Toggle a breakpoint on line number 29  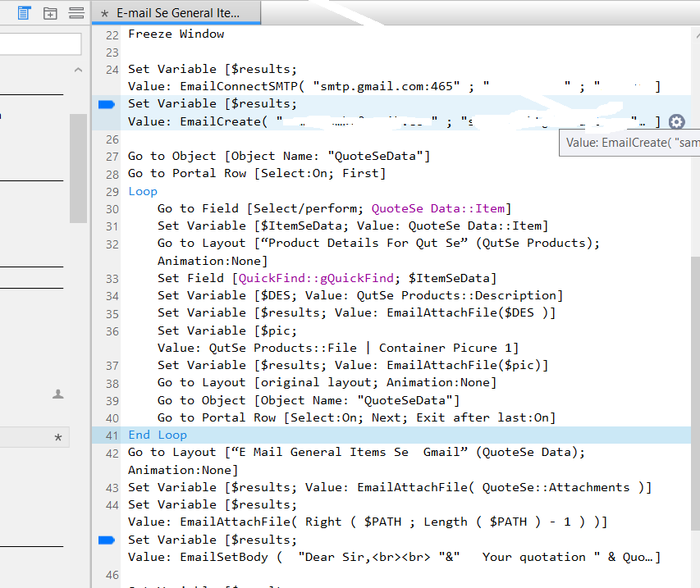pos(112,191)
